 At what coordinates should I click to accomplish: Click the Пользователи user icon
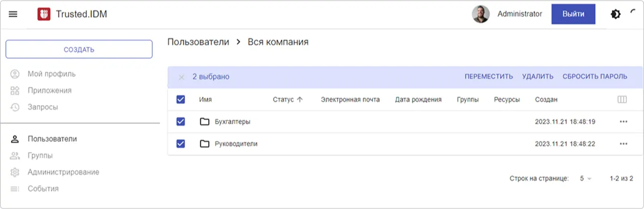15,139
